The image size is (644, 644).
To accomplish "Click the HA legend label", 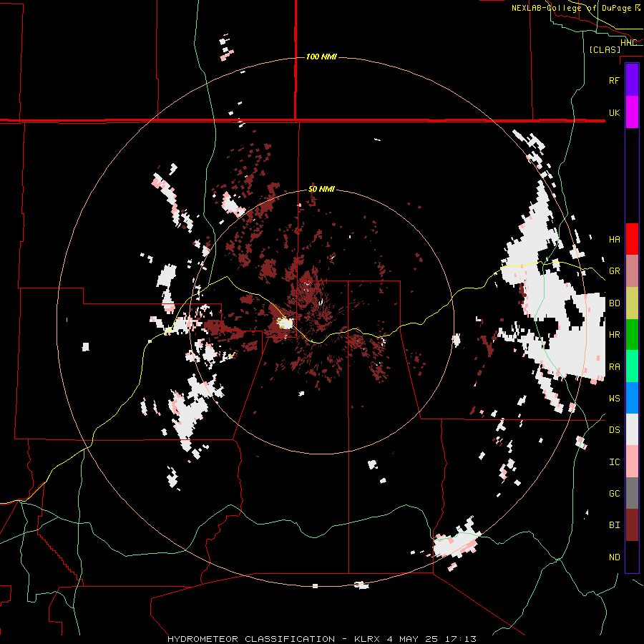I will pyautogui.click(x=614, y=239).
